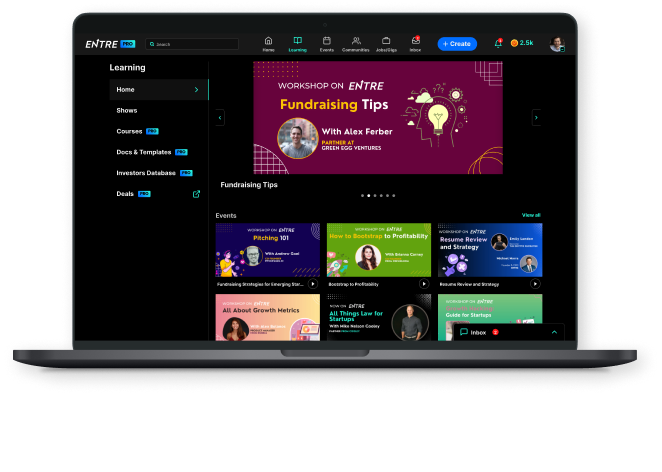
Task: Click the Home icon in top navigation
Action: [268, 41]
